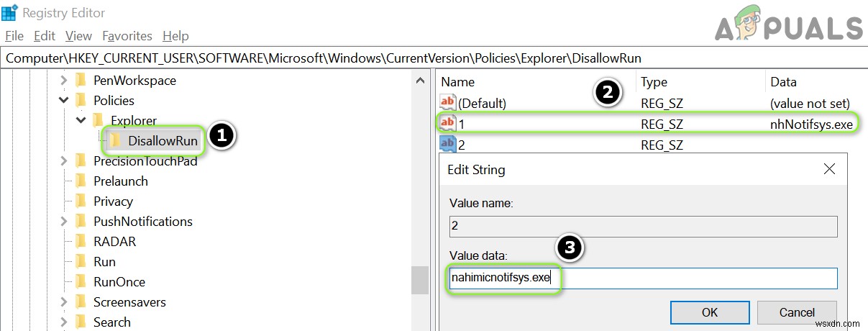
Task: Click the RADAR folder icon
Action: [x=81, y=241]
